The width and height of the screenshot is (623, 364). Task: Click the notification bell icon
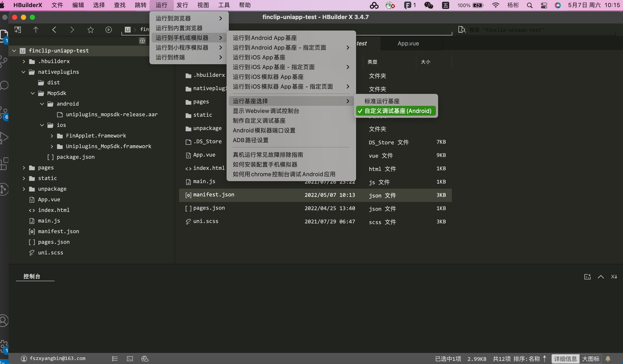pos(608,358)
